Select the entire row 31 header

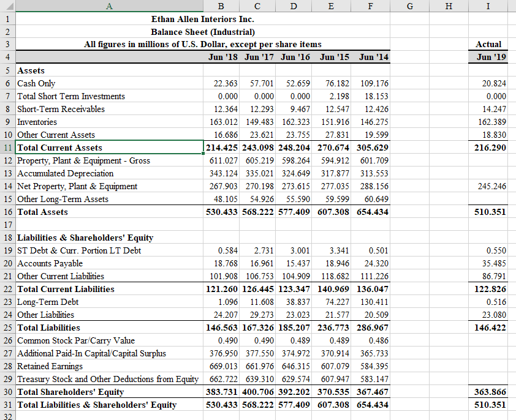[x=8, y=405]
